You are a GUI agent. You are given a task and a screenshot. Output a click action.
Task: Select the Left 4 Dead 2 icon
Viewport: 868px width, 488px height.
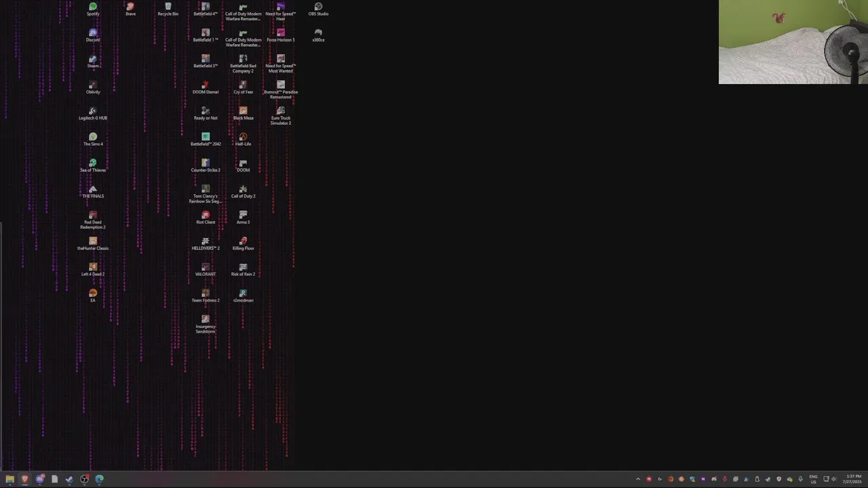pos(93,270)
